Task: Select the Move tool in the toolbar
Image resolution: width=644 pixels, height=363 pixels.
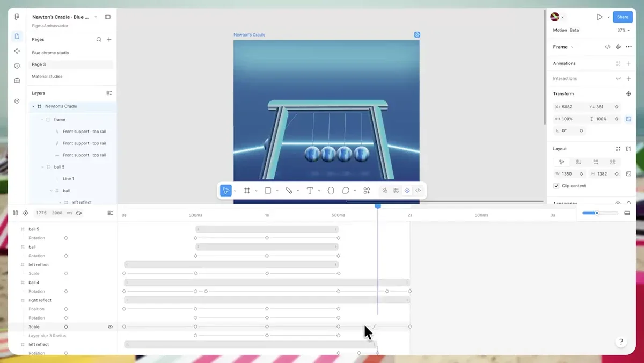Action: 226,191
